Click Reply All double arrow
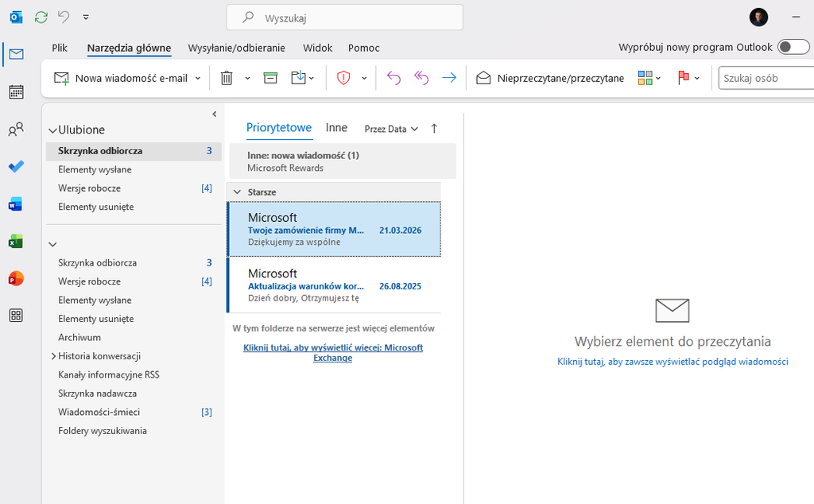Viewport: 814px width, 504px height. click(x=421, y=78)
